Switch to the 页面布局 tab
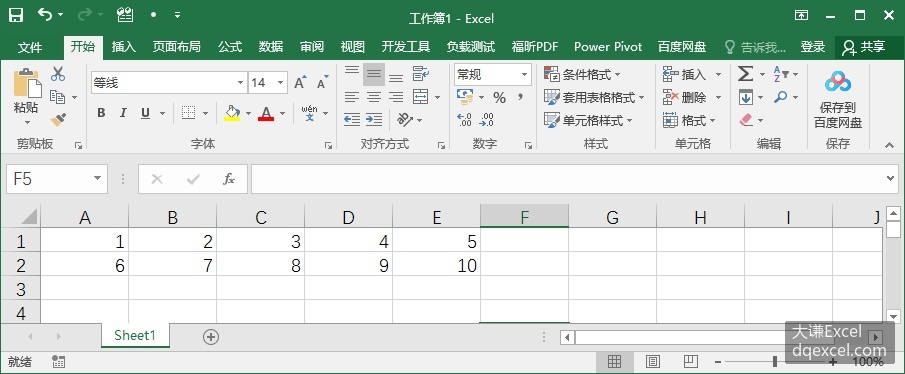 tap(177, 47)
